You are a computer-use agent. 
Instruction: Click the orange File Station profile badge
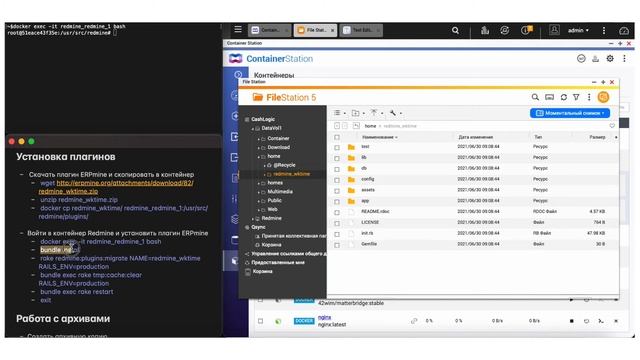[x=603, y=97]
